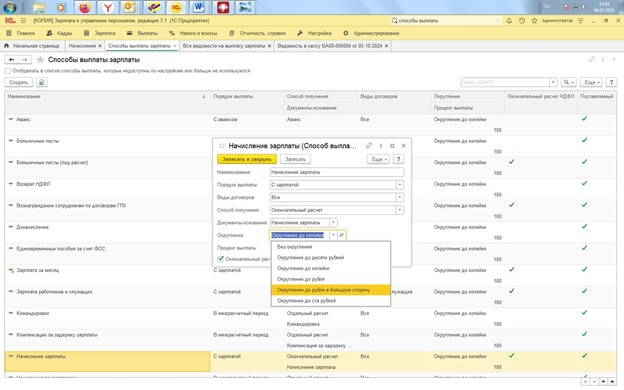Screen dimensions: 624x390
Task: Toggle Округление dropdown arrow
Action: tap(333, 235)
